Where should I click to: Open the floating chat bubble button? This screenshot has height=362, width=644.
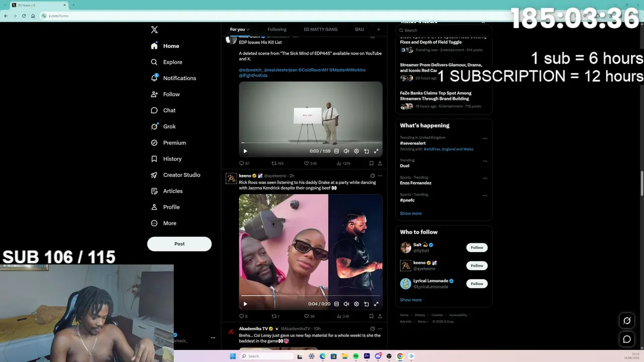pyautogui.click(x=627, y=339)
